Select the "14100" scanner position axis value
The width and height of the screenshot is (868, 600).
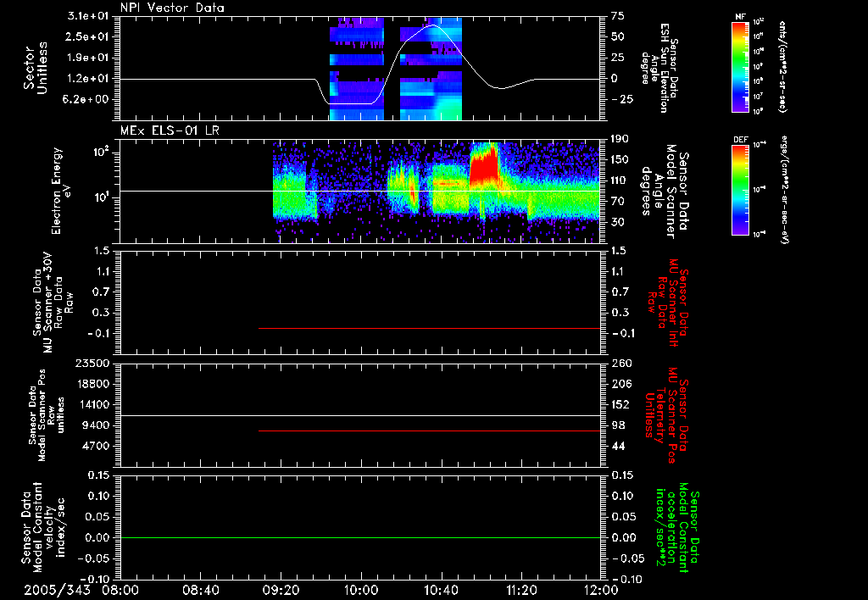pos(92,404)
